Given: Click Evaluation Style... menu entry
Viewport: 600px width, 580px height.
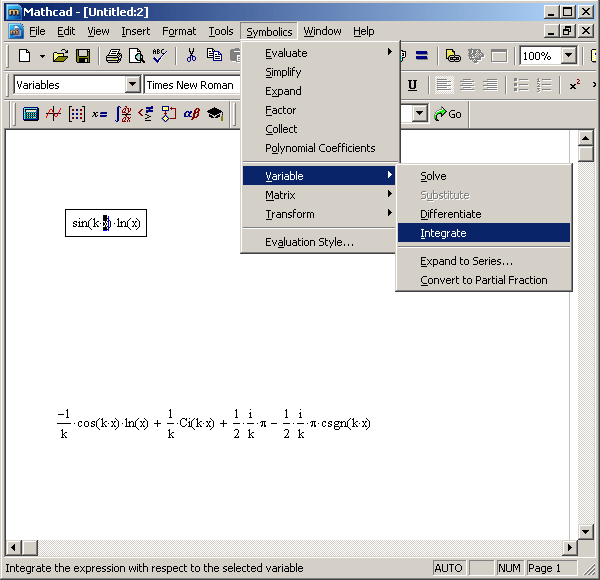Looking at the screenshot, I should point(309,242).
